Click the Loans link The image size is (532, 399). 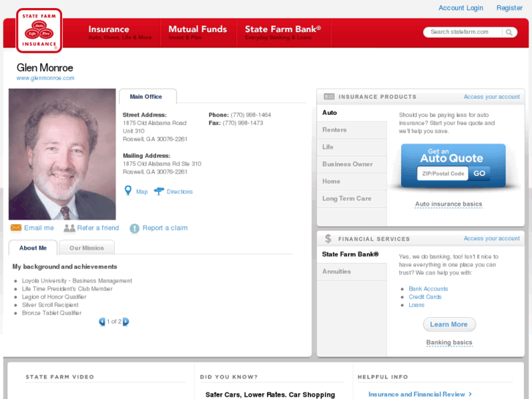(x=416, y=305)
